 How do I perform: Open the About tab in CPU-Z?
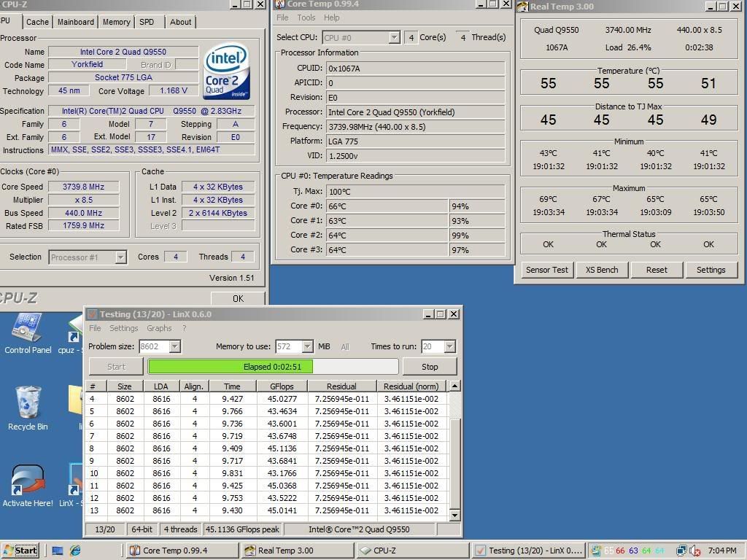[181, 22]
